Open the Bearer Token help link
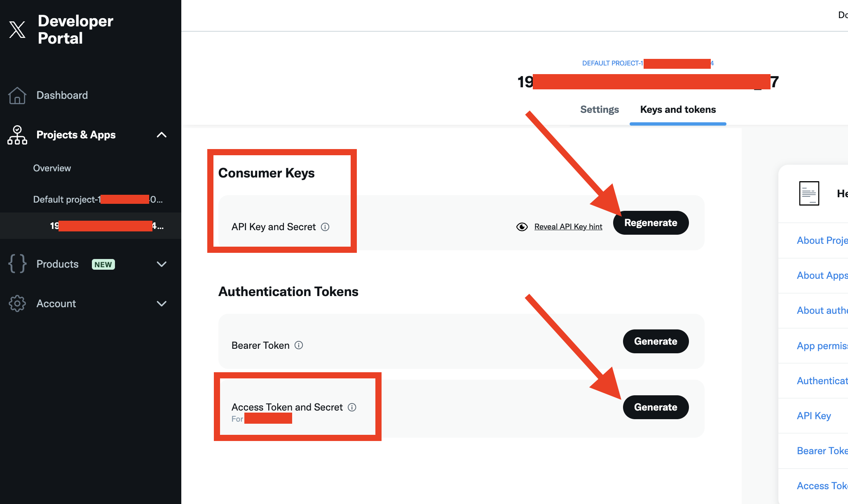This screenshot has height=504, width=848. pyautogui.click(x=822, y=451)
